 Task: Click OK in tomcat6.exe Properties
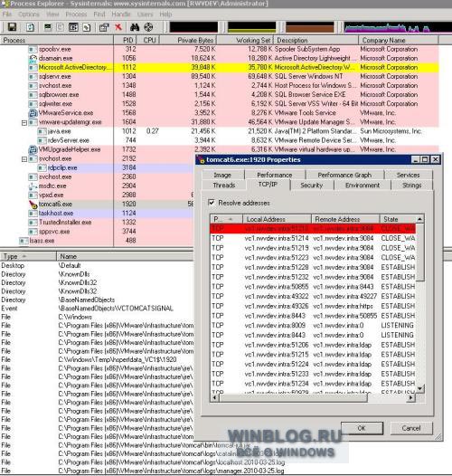click(362, 428)
